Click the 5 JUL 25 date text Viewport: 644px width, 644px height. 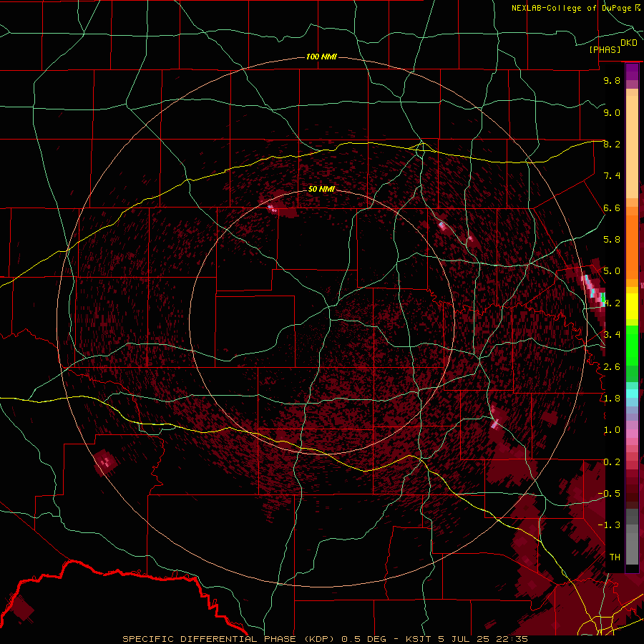point(465,639)
